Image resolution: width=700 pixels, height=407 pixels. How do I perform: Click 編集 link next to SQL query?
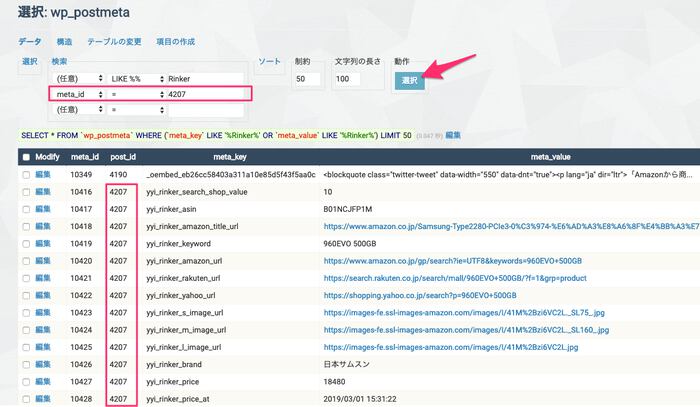[x=453, y=135]
